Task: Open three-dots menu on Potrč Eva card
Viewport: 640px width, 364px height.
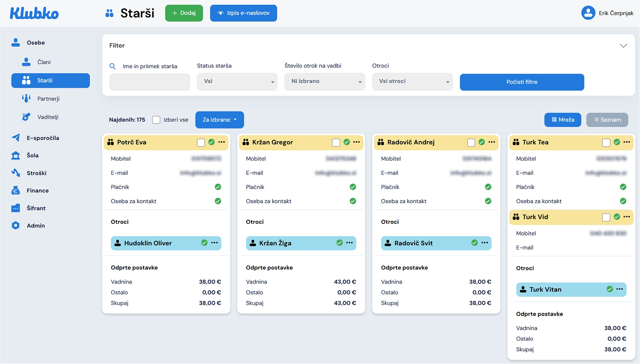Action: pyautogui.click(x=221, y=142)
